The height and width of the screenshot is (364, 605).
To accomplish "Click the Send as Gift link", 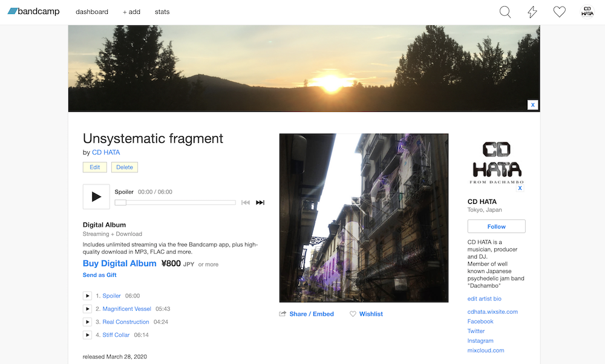I will (x=100, y=275).
